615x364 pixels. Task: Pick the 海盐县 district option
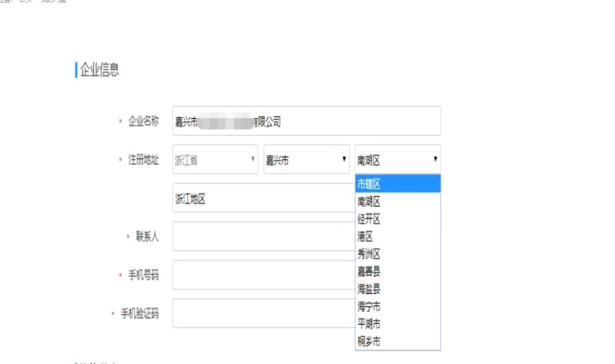point(398,289)
